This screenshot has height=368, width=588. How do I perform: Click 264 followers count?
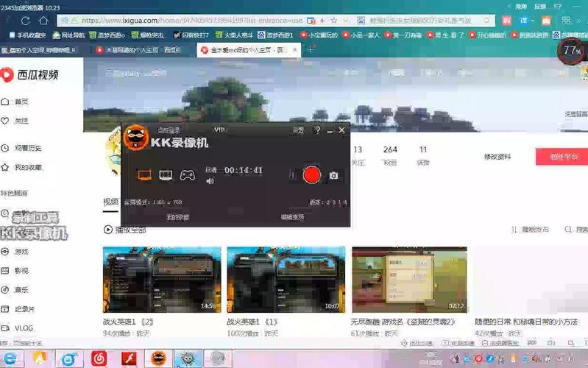390,149
